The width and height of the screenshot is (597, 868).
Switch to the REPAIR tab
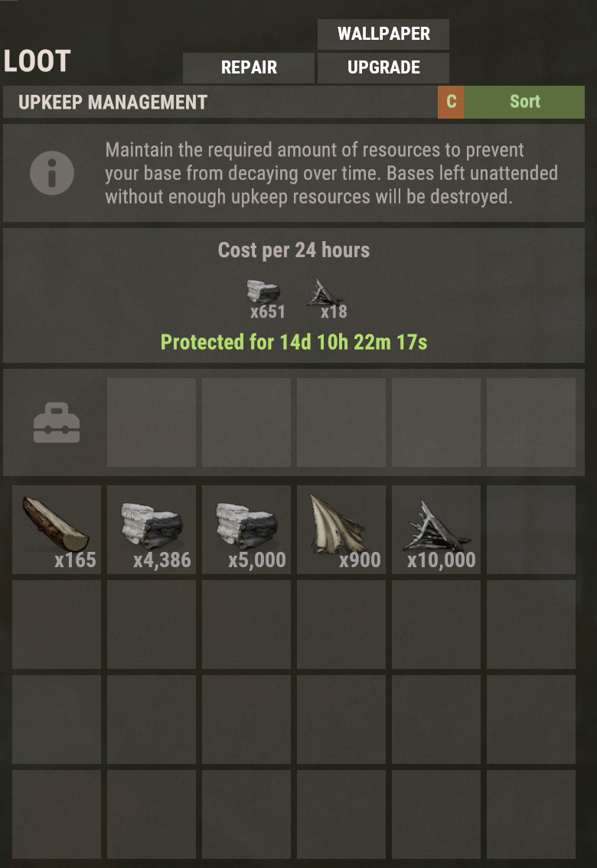click(249, 67)
